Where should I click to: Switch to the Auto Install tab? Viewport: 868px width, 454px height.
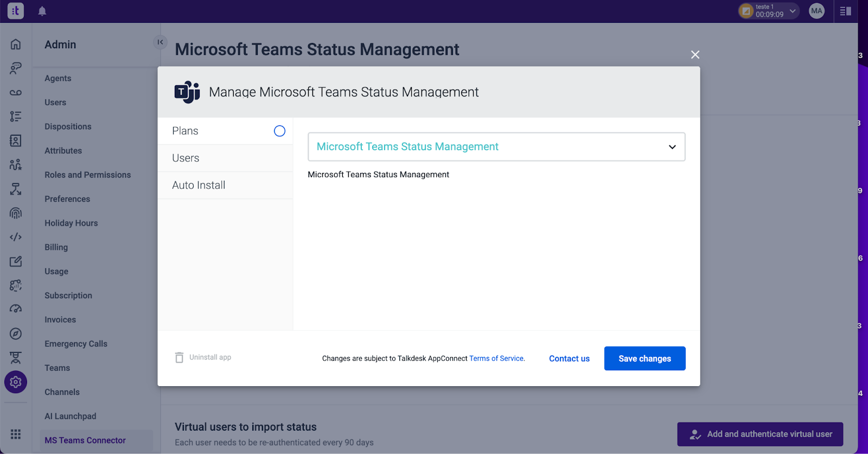pos(225,185)
